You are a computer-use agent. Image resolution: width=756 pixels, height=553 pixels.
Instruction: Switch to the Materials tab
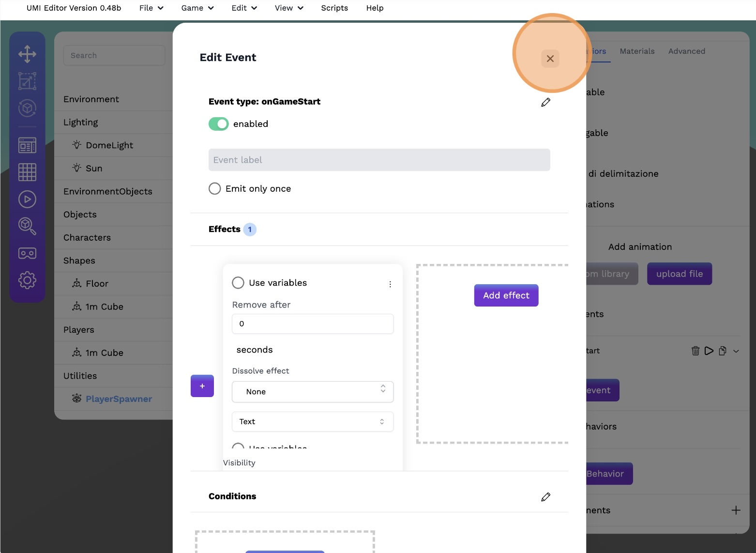tap(637, 51)
